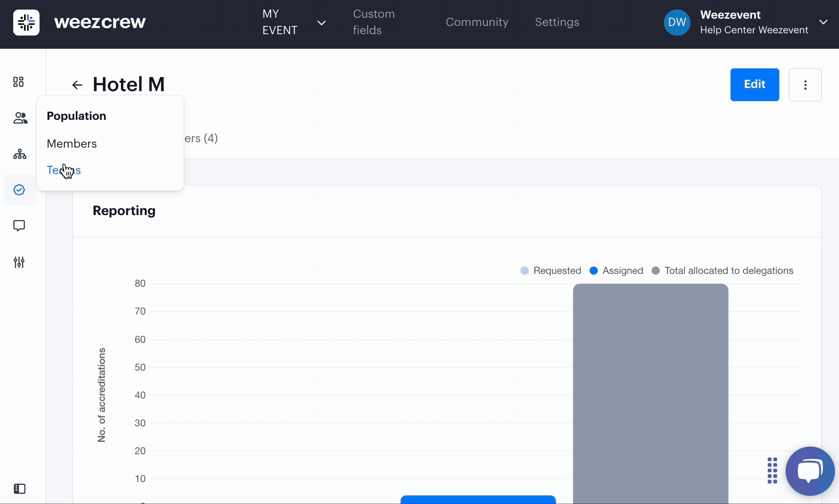Click the No. of accreditations axis label
The image size is (839, 504).
(x=101, y=395)
